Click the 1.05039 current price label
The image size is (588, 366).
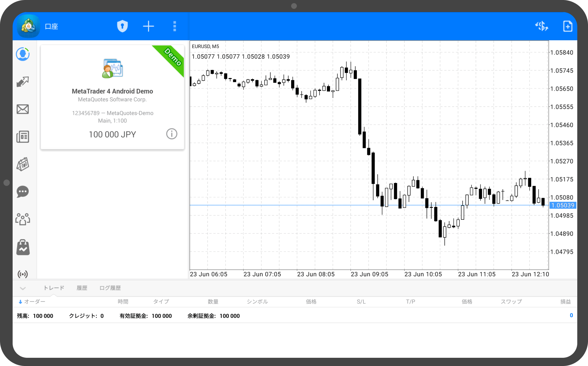coord(563,205)
